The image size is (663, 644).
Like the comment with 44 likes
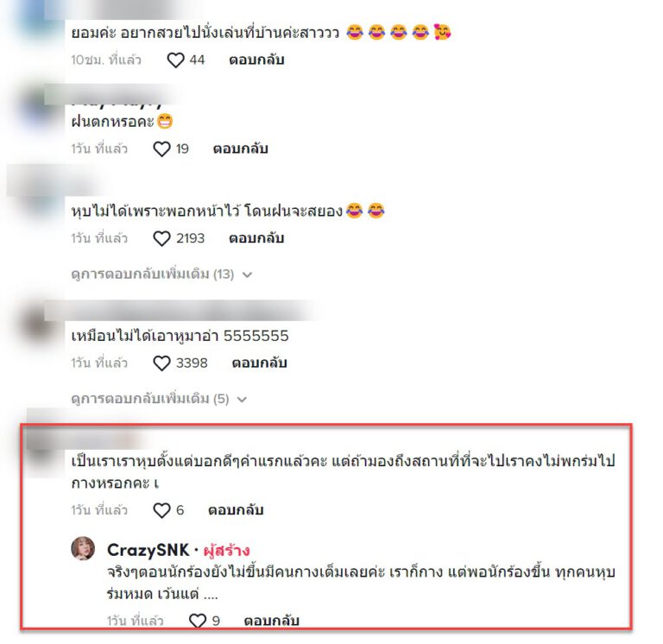click(175, 60)
